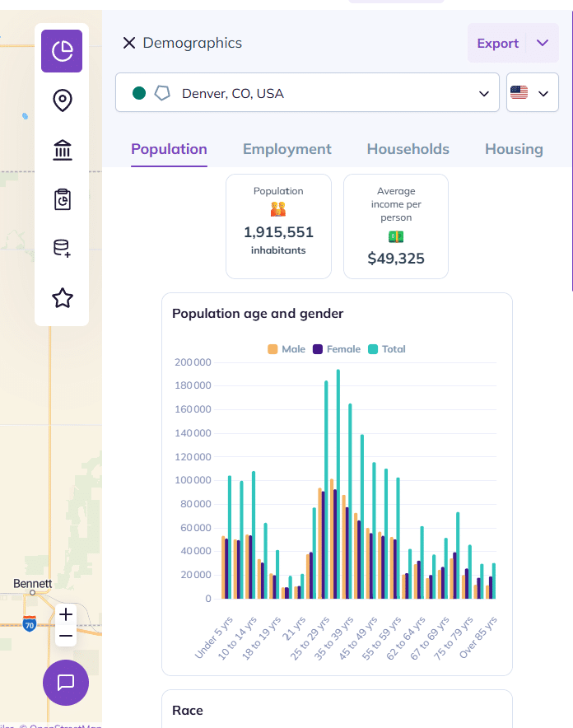
Task: Expand the Export options chevron
Action: (x=542, y=43)
